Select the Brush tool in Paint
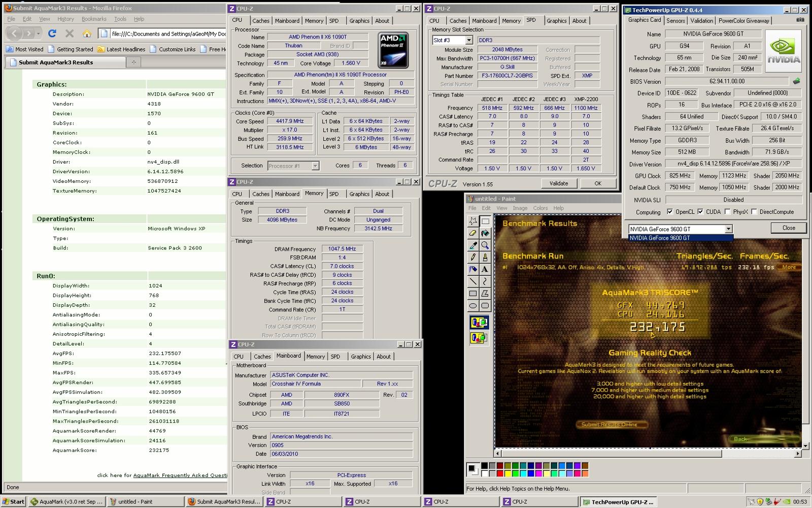The width and height of the screenshot is (812, 508). pos(485,258)
